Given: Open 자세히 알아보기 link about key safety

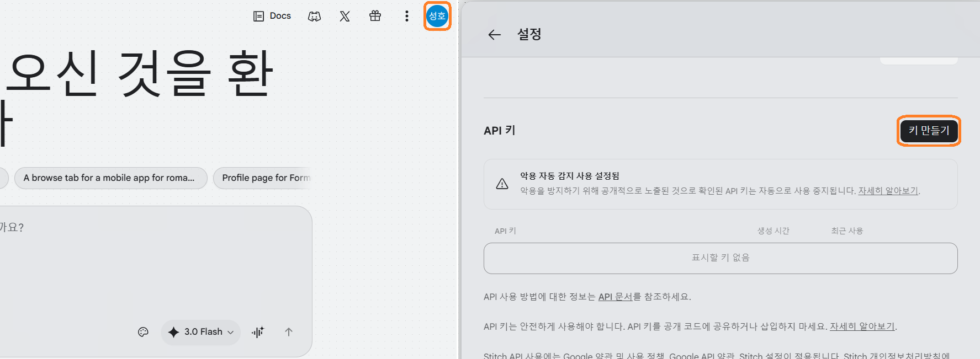Looking at the screenshot, I should (x=862, y=326).
